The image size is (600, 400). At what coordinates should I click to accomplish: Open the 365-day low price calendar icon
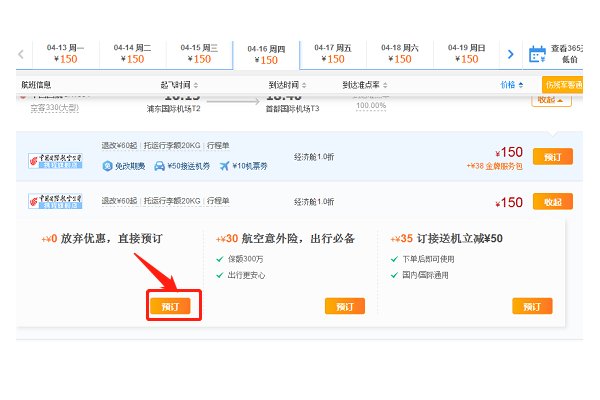tap(537, 54)
